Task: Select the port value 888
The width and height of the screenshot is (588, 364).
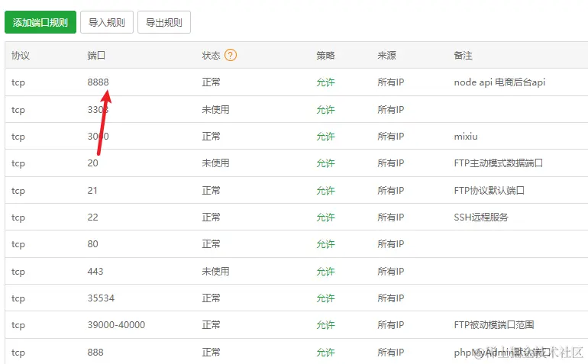Action: click(95, 353)
